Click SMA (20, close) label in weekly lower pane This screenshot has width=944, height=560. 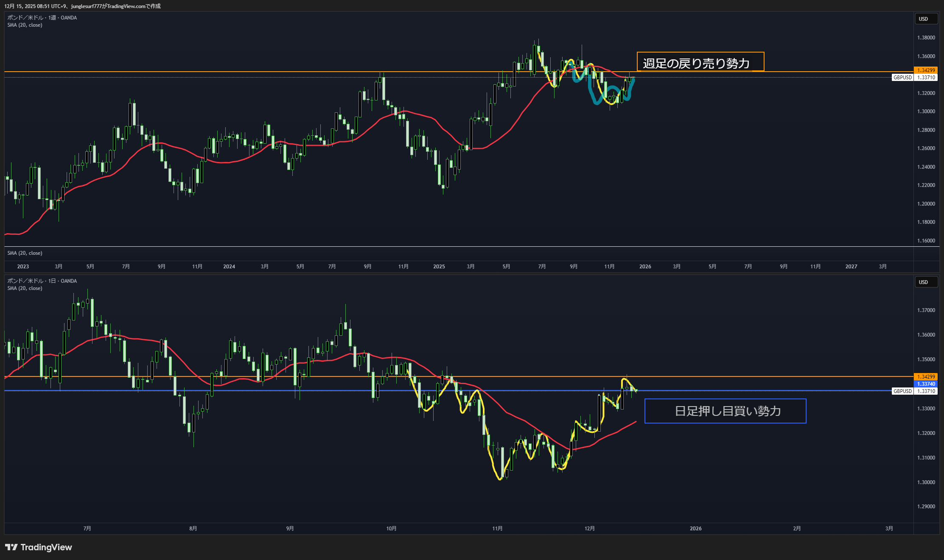pyautogui.click(x=25, y=253)
